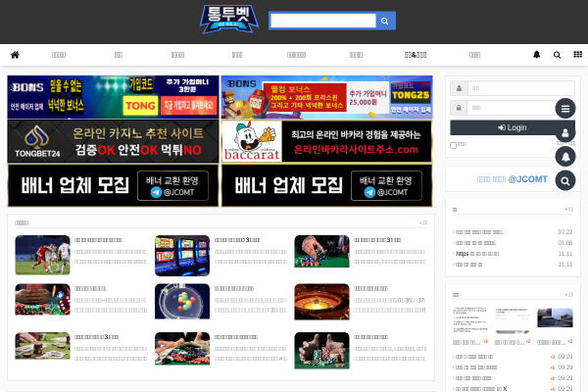Click the magnifier icon in the navigation bar
The height and width of the screenshot is (392, 588).
[557, 55]
